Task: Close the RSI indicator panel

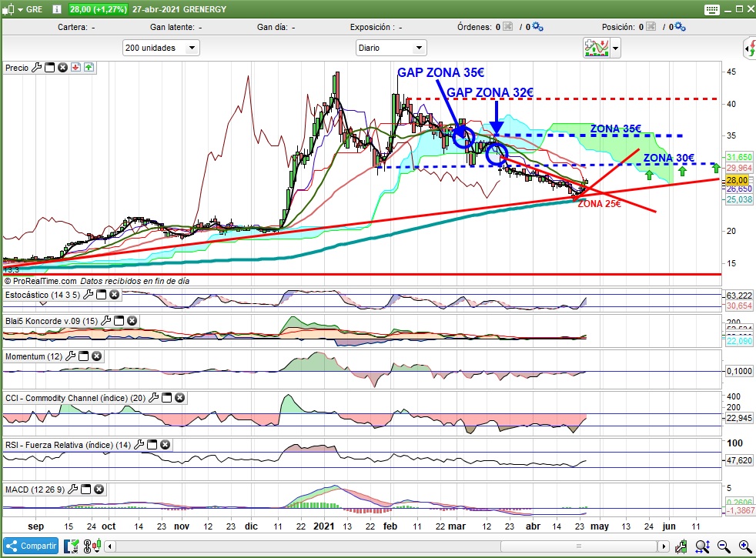Action: (x=165, y=444)
